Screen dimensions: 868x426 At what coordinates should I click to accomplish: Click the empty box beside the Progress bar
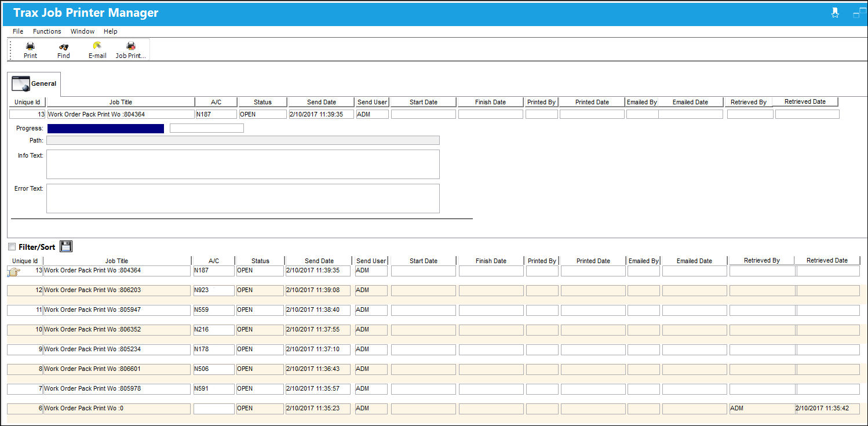207,128
